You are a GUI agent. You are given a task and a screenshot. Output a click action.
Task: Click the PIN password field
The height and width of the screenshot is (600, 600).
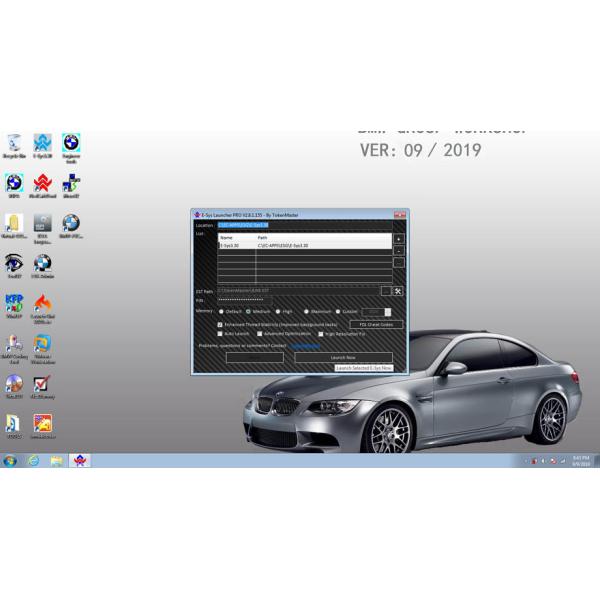245,300
